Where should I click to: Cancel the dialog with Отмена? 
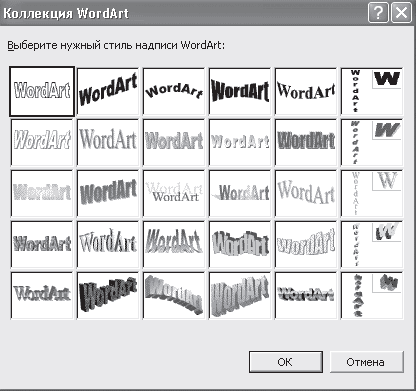[x=366, y=362]
